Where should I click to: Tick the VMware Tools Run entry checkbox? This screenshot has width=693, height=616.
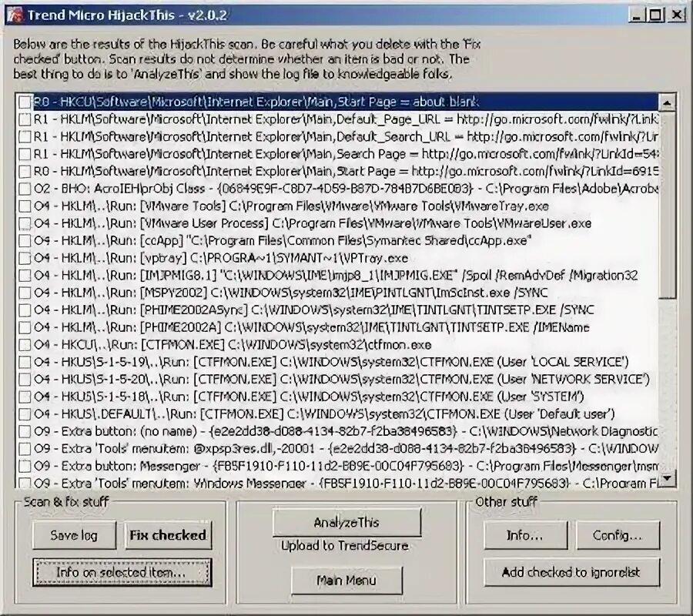click(x=25, y=206)
